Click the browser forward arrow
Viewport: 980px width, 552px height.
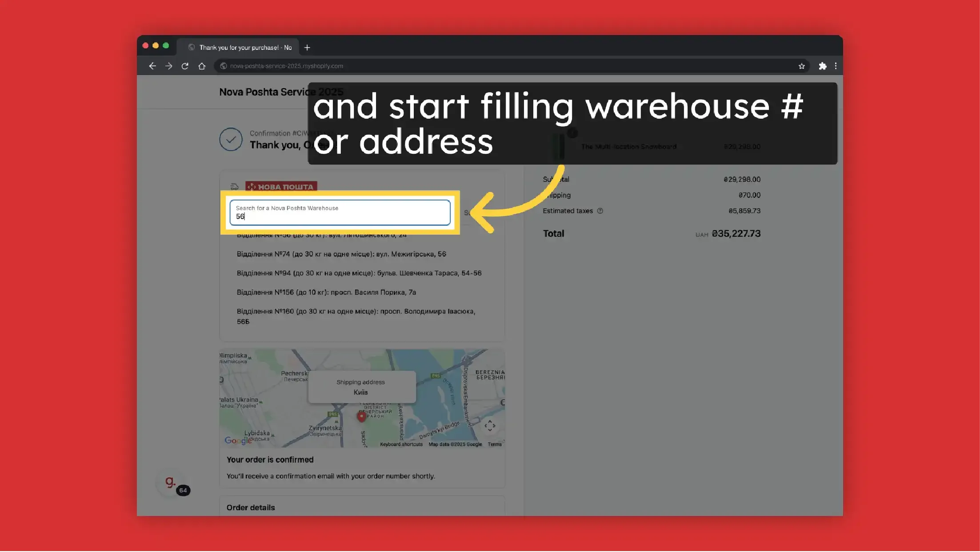point(168,66)
